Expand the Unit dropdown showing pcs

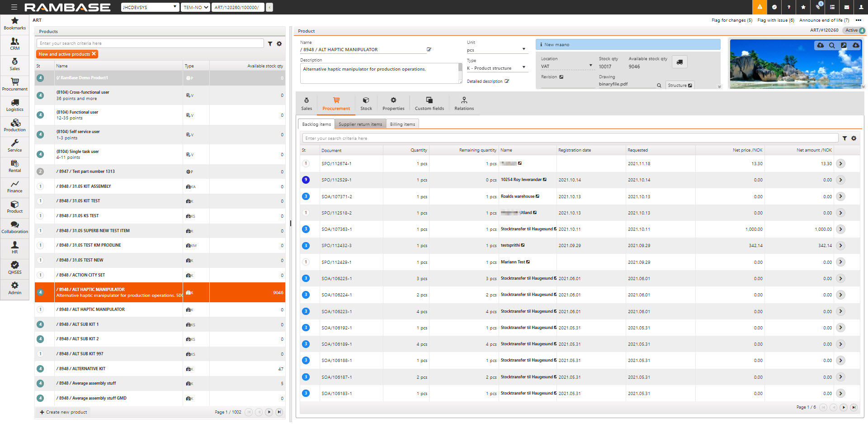click(x=524, y=49)
